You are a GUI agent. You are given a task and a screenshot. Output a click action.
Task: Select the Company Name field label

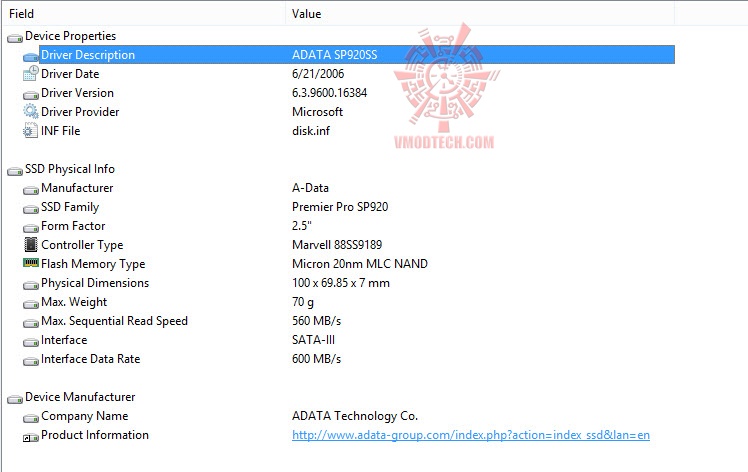pos(84,416)
